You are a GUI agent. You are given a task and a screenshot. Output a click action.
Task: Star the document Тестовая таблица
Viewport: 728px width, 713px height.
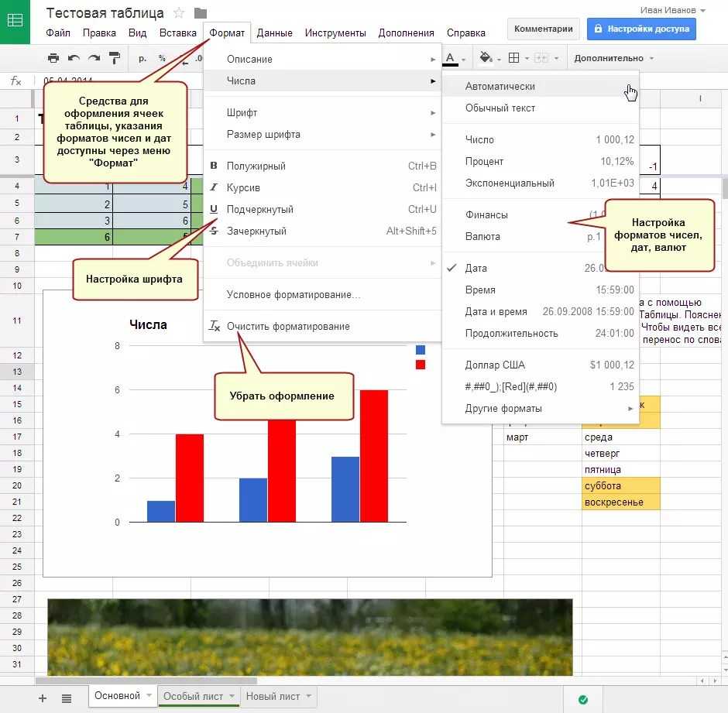[179, 13]
